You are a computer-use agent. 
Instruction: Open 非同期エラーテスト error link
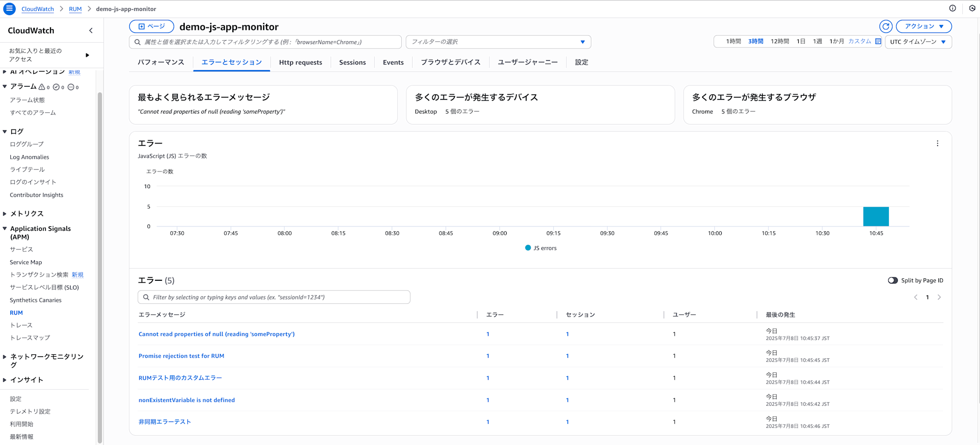click(165, 422)
